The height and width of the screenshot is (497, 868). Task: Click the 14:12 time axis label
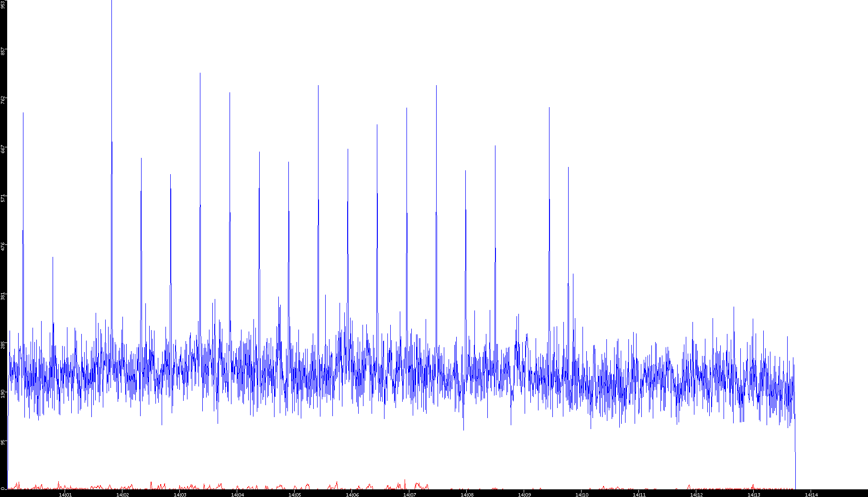coord(696,495)
